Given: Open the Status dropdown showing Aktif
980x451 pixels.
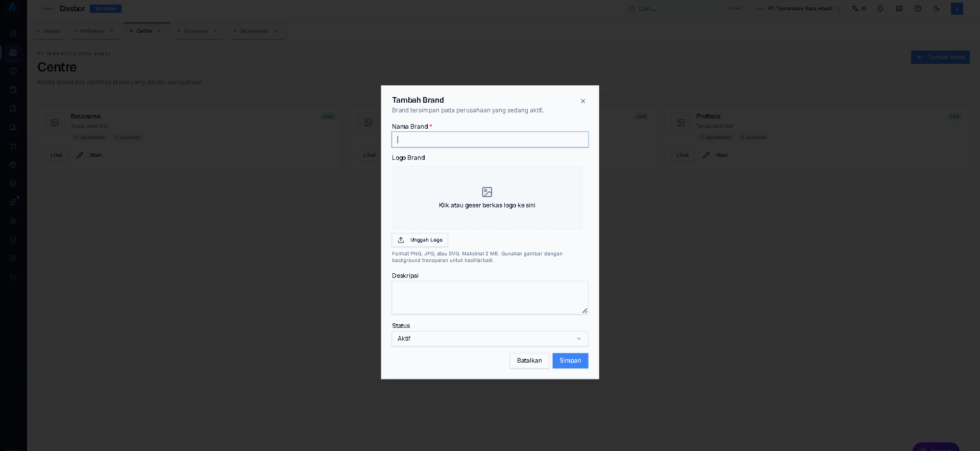Looking at the screenshot, I should pyautogui.click(x=490, y=339).
